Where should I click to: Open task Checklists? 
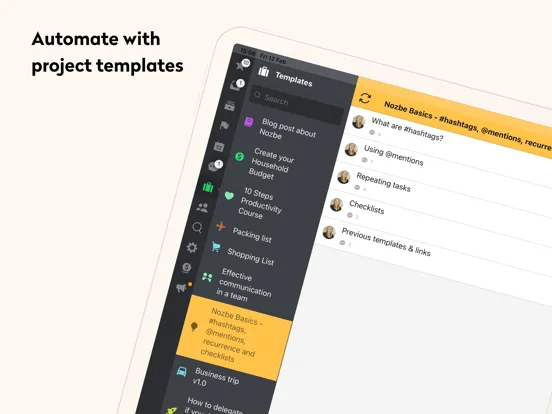point(366,207)
